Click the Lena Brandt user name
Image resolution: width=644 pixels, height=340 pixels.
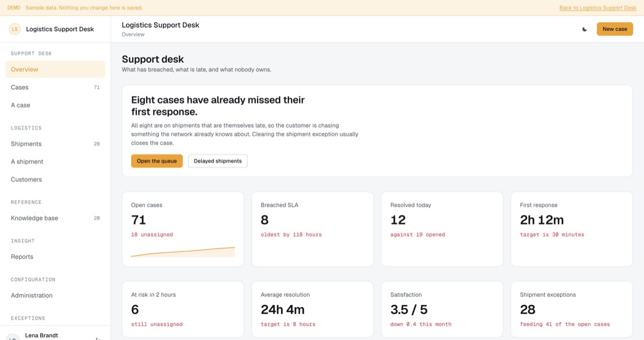[41, 335]
